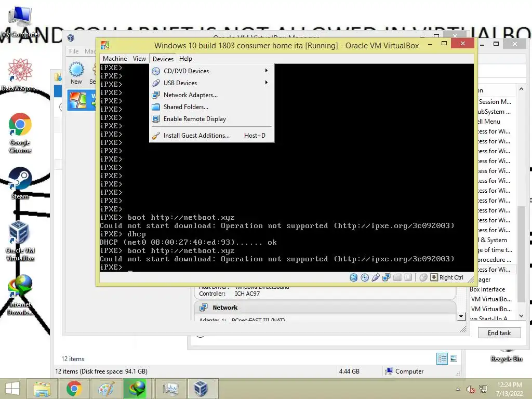This screenshot has height=399, width=532.
Task: Click the CD/DVD Devices disc icon
Action: (x=156, y=71)
